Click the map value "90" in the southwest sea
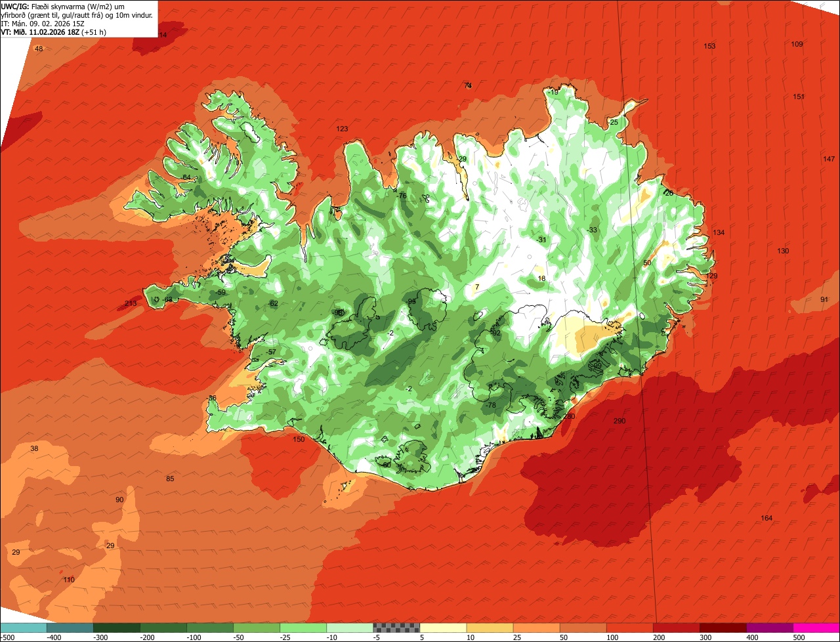The height and width of the screenshot is (642, 840). pyautogui.click(x=119, y=500)
